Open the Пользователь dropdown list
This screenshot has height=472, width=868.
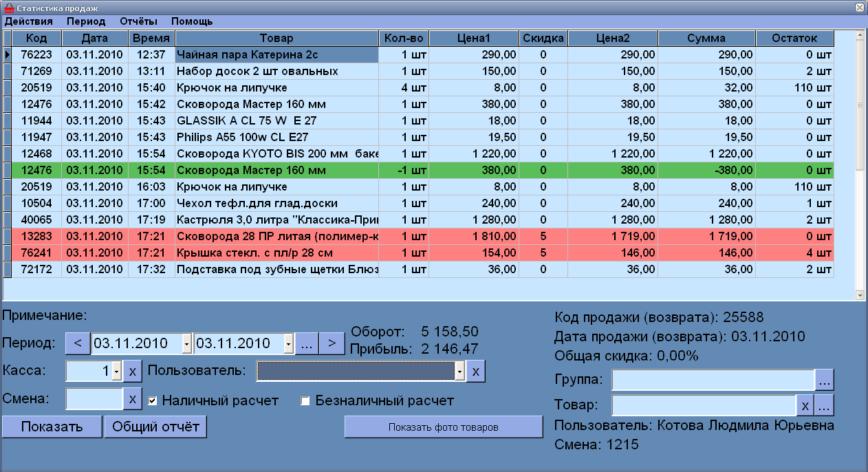point(459,372)
